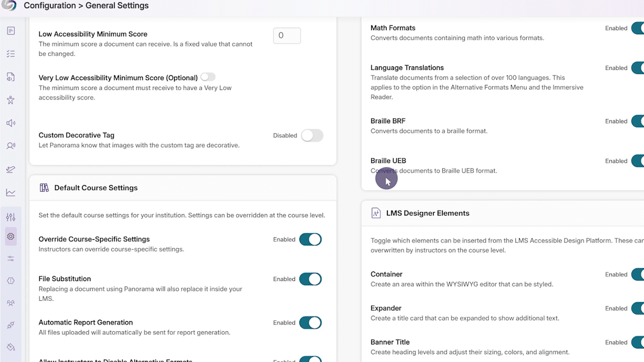Click the vertical sliders configuration icon

tap(11, 217)
